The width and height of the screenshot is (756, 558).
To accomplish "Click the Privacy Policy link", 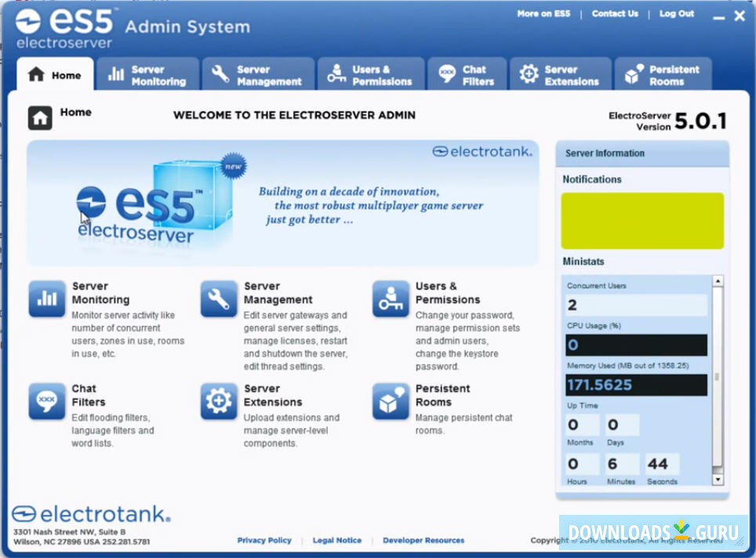I will coord(264,540).
